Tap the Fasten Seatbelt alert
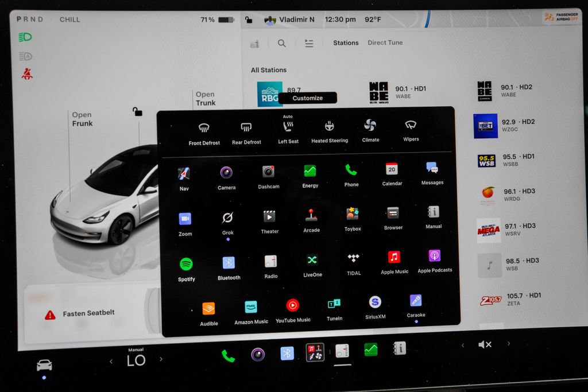 tap(79, 314)
